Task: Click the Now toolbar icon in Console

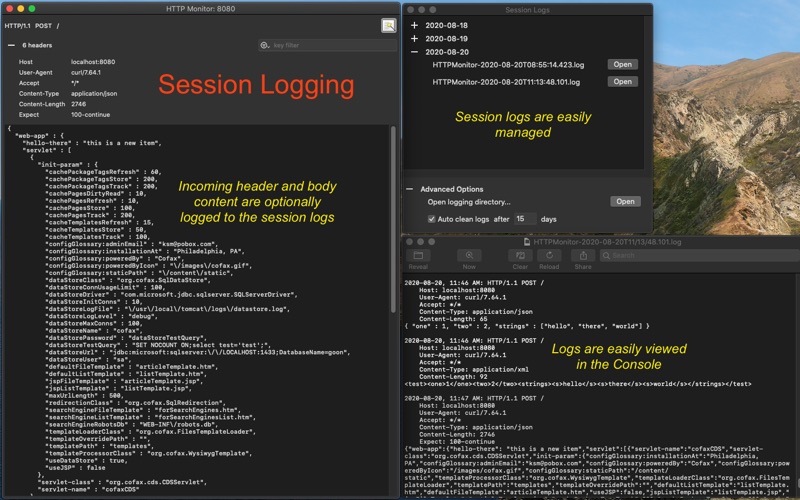Action: coord(469,257)
